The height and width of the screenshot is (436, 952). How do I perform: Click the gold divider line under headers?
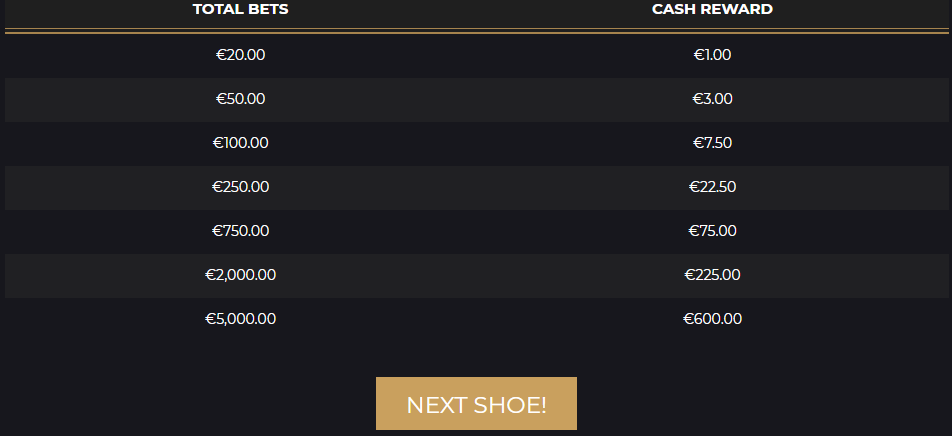(x=476, y=32)
